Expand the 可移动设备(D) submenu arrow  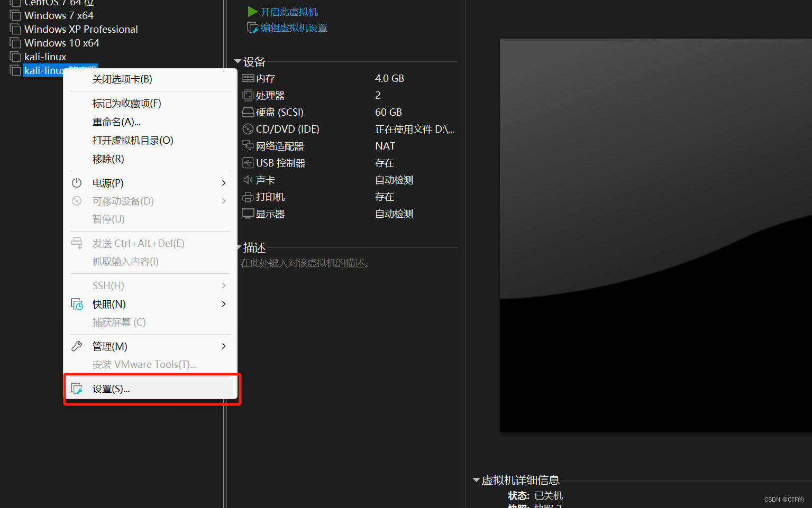224,201
